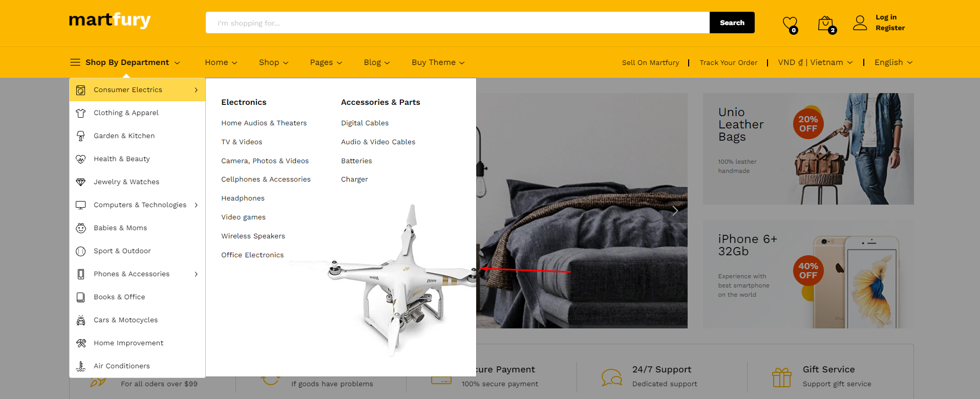This screenshot has width=980, height=399.
Task: Open the shopping cart bag icon
Action: coord(825,24)
